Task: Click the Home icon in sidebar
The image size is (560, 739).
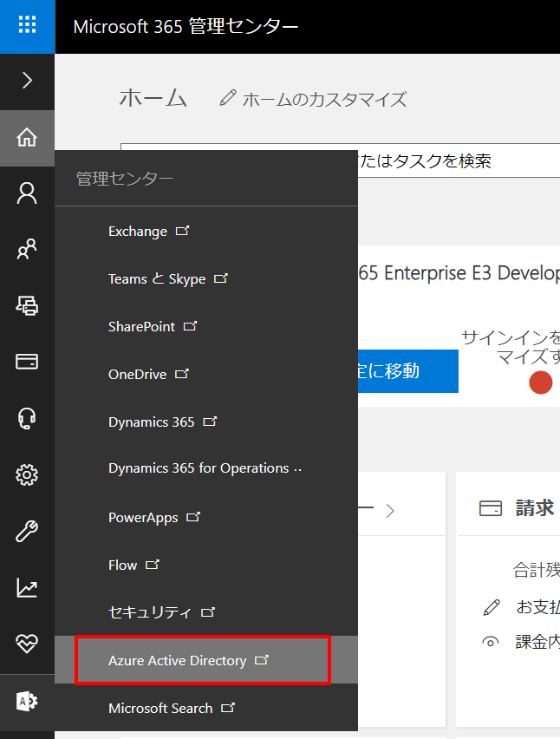Action: 27,137
